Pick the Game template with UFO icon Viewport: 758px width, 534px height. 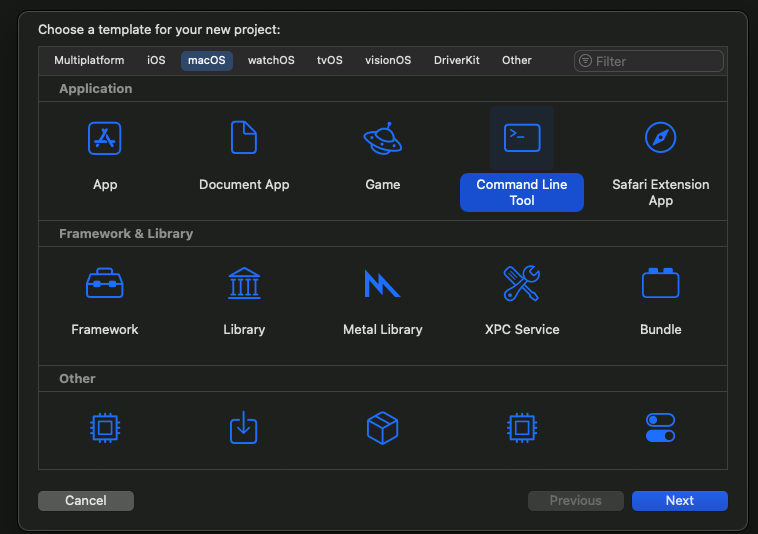click(x=382, y=139)
